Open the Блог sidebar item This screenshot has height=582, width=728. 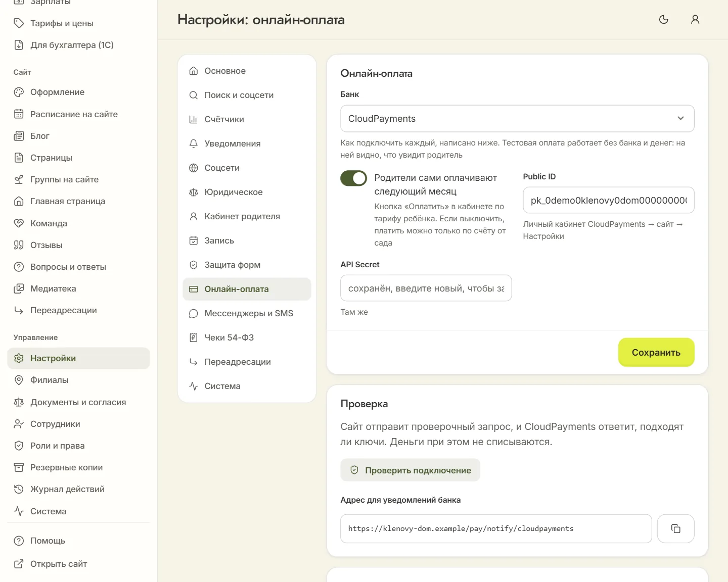point(78,136)
